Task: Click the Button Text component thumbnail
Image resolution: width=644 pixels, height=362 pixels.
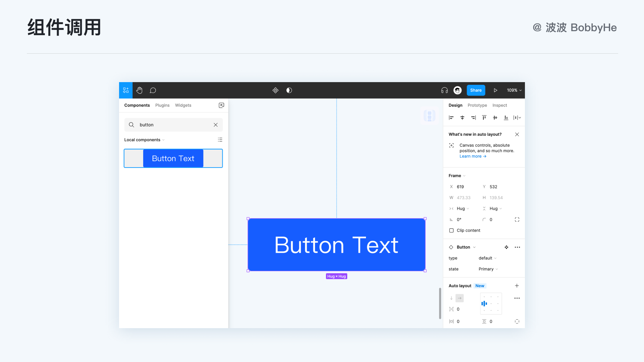Action: 173,158
